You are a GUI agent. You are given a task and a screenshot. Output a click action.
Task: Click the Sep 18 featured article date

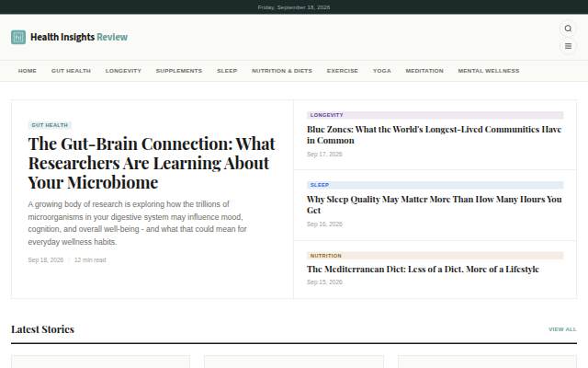(x=46, y=259)
